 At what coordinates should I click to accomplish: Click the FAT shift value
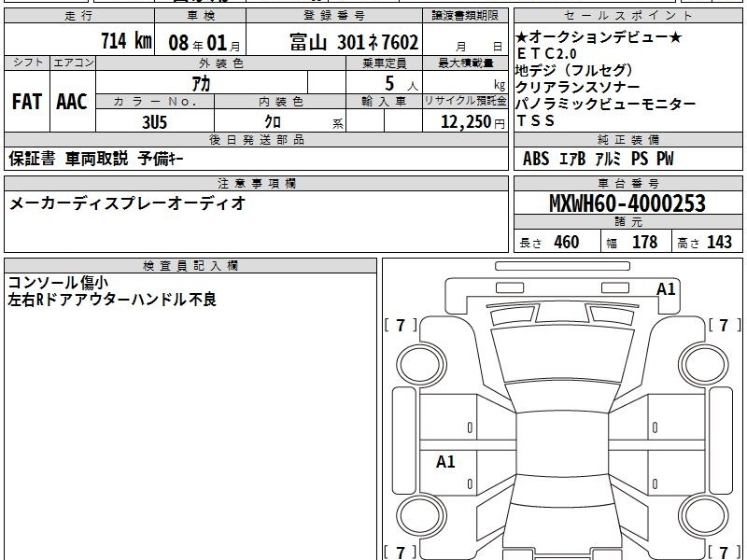click(x=27, y=102)
